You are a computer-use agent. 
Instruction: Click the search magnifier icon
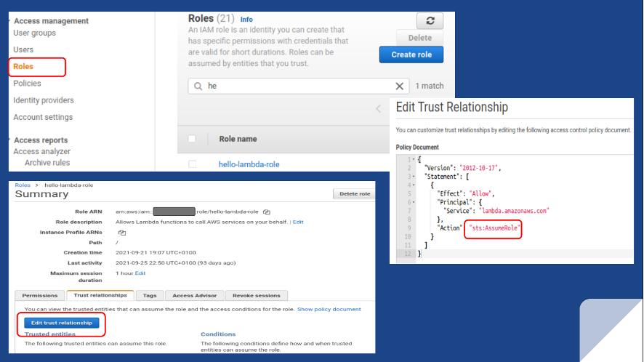point(198,86)
